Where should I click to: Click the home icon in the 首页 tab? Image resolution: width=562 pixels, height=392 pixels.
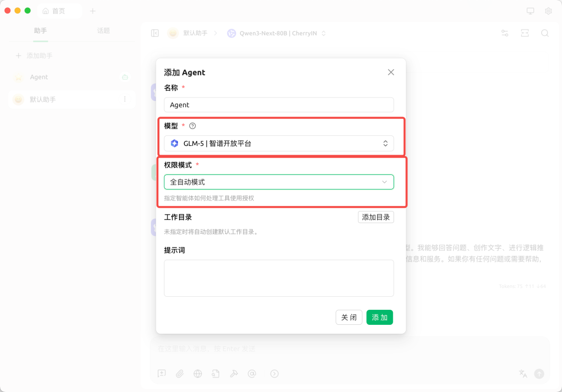click(45, 11)
